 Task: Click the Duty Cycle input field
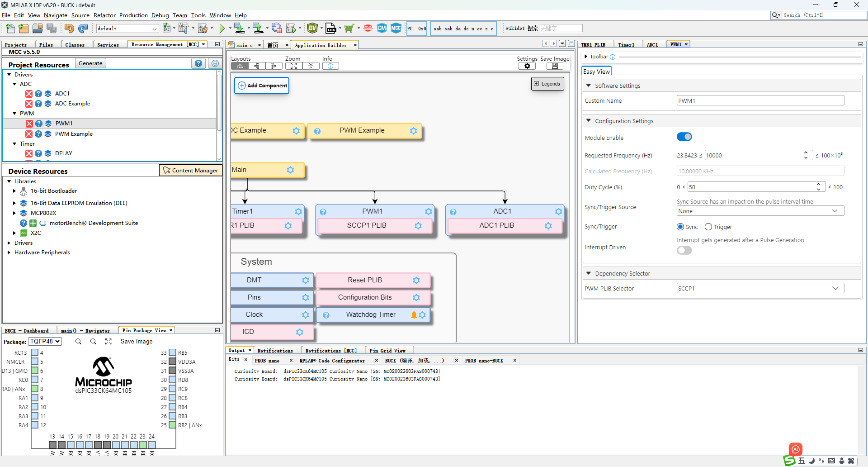(x=752, y=187)
